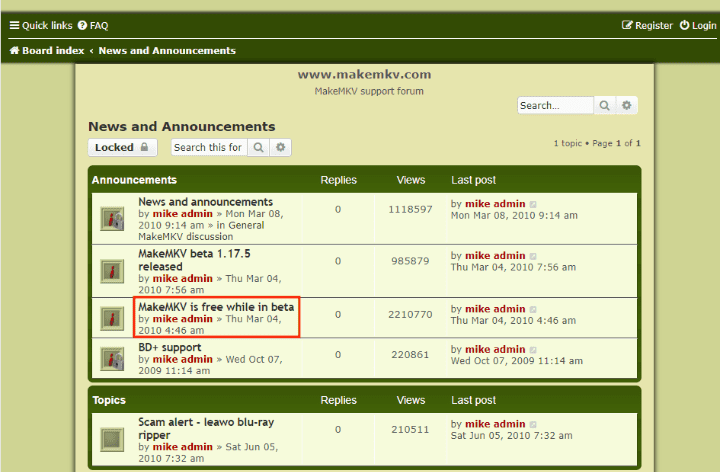Open the Quick links menu
720x472 pixels.
pos(41,25)
